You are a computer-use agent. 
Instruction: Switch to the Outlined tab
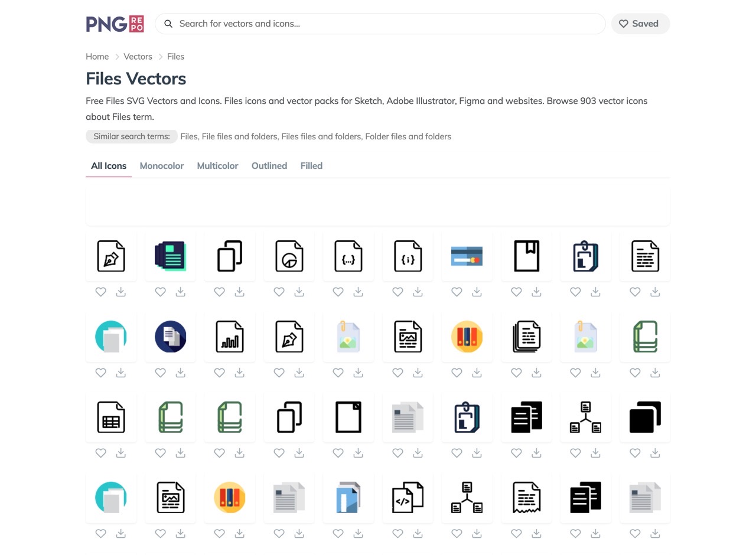point(269,166)
